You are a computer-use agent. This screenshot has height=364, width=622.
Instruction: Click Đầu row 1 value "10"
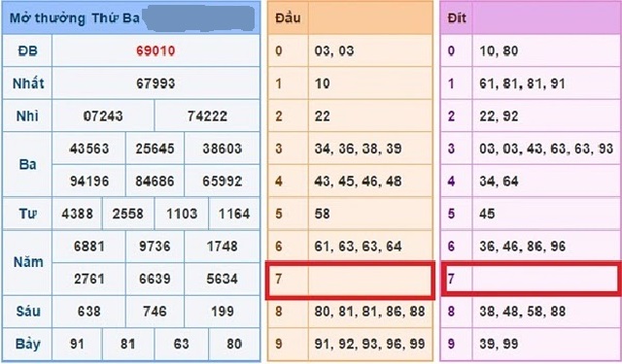(322, 83)
